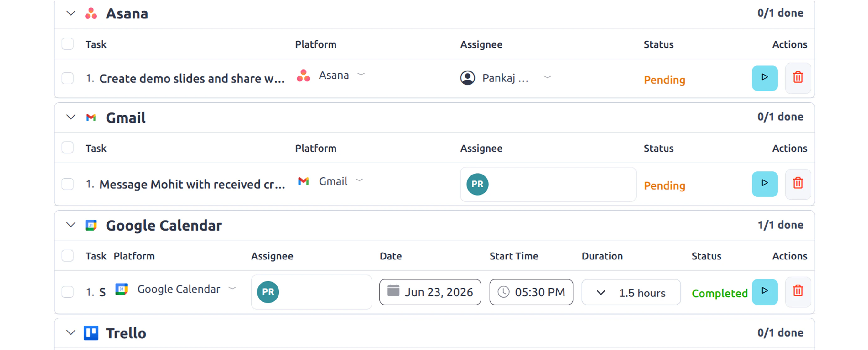Click the calendar icon inside the date field
Screen dimensions: 868x350
[x=393, y=292]
